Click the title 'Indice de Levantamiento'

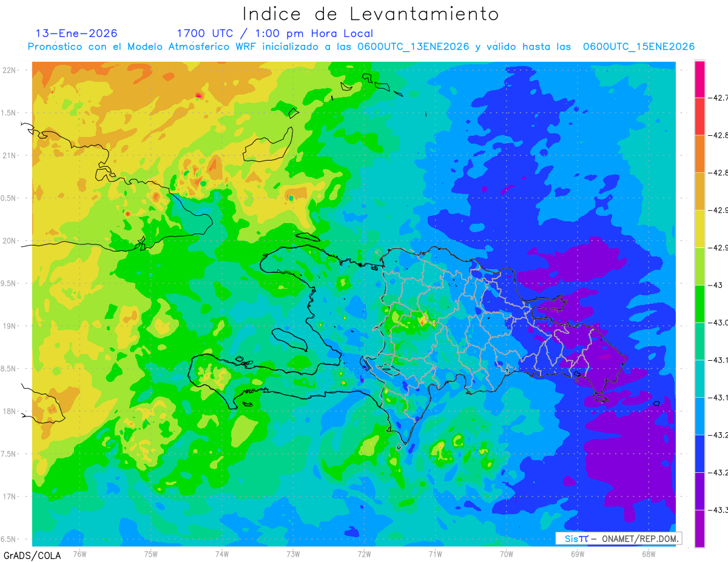click(371, 14)
